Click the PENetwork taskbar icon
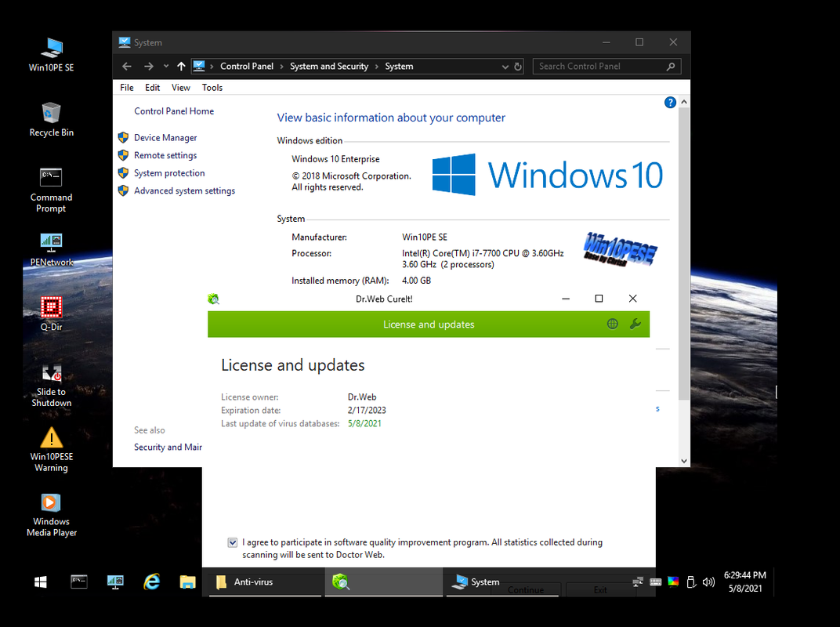Image resolution: width=840 pixels, height=627 pixels. (x=115, y=582)
